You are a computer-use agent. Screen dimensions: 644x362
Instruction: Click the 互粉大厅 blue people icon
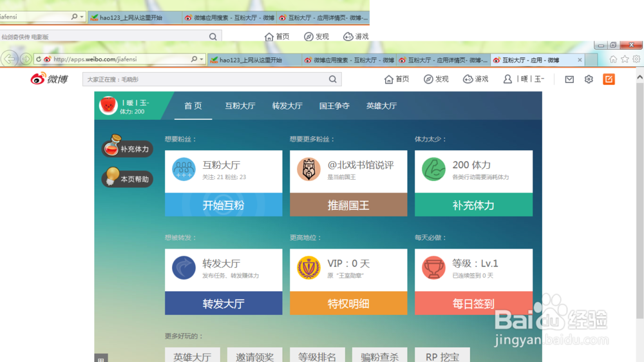184,169
